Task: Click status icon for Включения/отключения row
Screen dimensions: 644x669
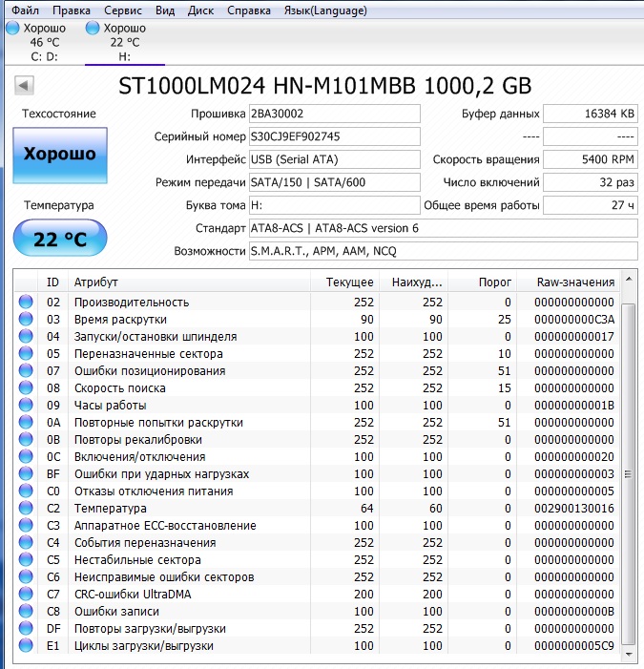Action: tap(26, 456)
